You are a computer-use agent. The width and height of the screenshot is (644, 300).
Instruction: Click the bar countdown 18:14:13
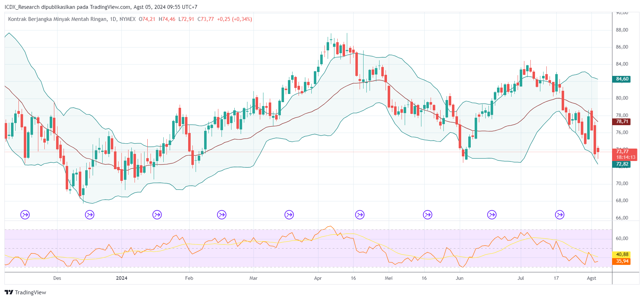[626, 157]
